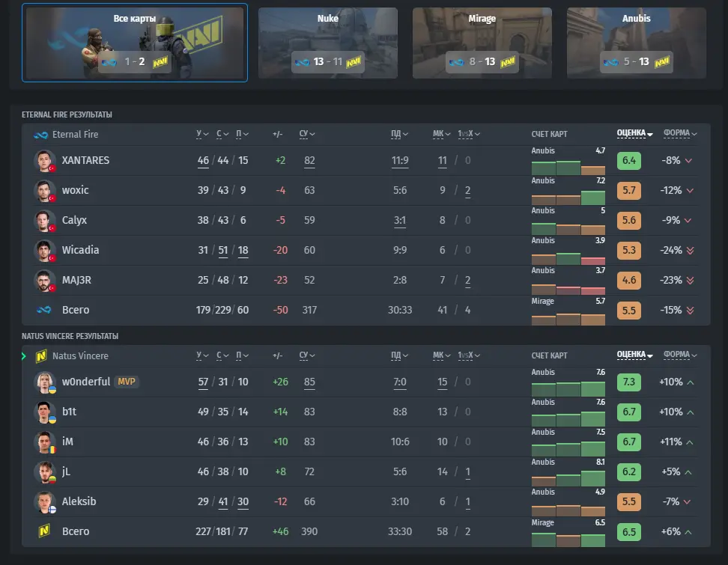Screen dimensions: 728x565
Task: Click jL player avatar
Action: (x=45, y=471)
